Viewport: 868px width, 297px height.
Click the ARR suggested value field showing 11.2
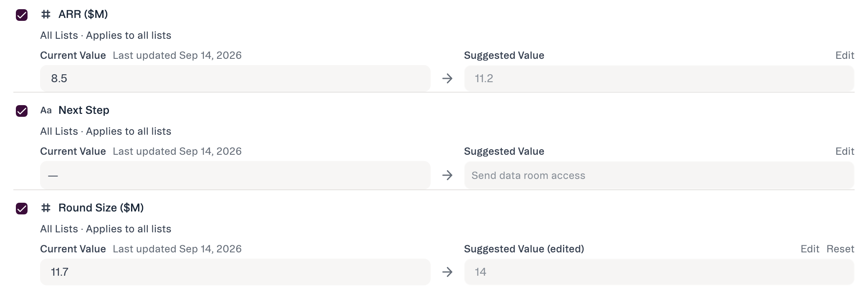tap(659, 78)
